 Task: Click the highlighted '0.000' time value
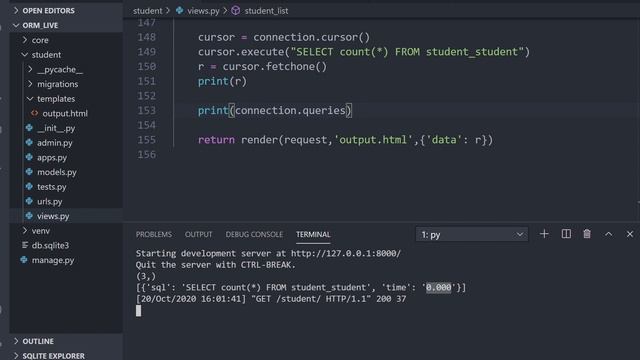pos(439,288)
